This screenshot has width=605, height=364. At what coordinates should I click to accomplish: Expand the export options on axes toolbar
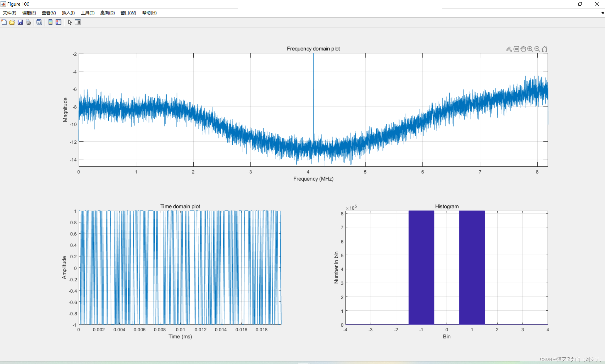(x=509, y=49)
